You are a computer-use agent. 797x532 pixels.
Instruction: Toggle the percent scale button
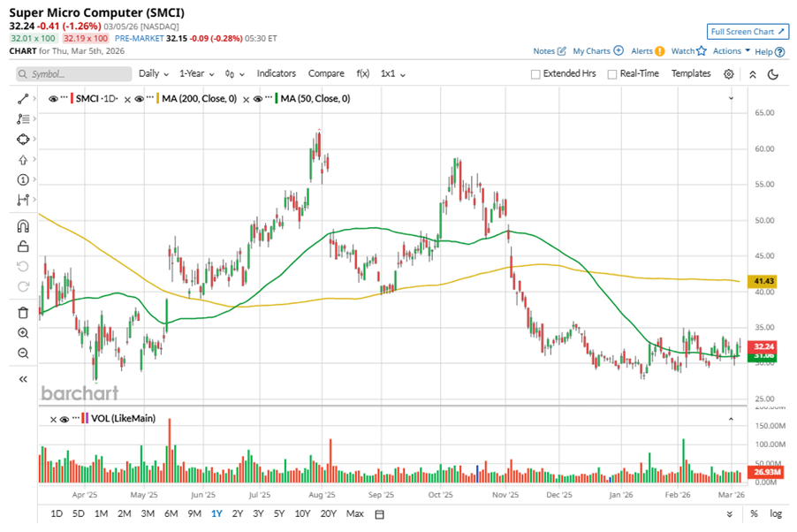(x=754, y=513)
